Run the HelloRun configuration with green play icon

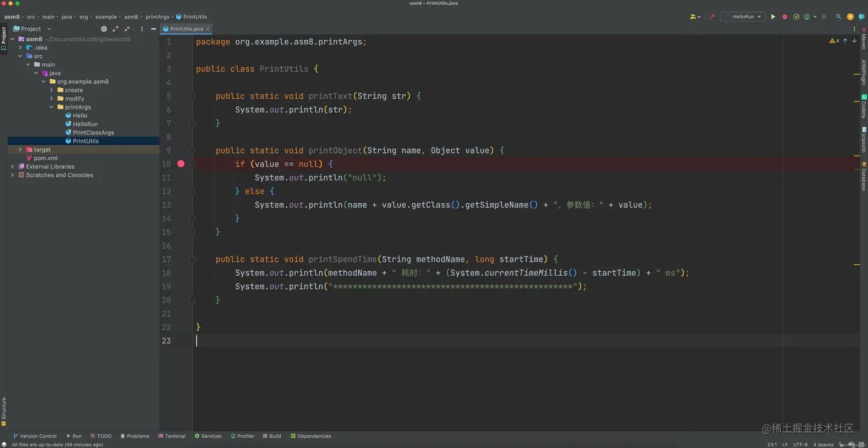point(773,17)
